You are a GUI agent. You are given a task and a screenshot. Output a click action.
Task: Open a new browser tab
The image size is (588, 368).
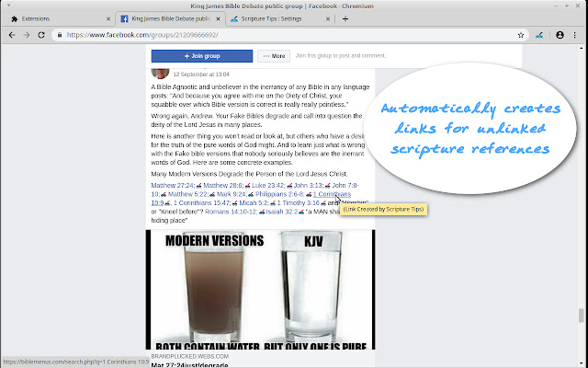coord(345,18)
